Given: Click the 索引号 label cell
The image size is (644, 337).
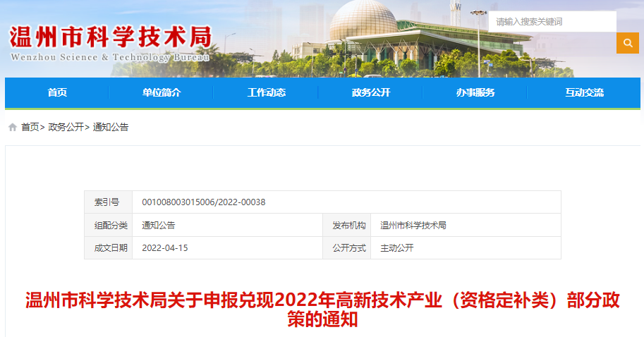Looking at the screenshot, I should tap(107, 202).
